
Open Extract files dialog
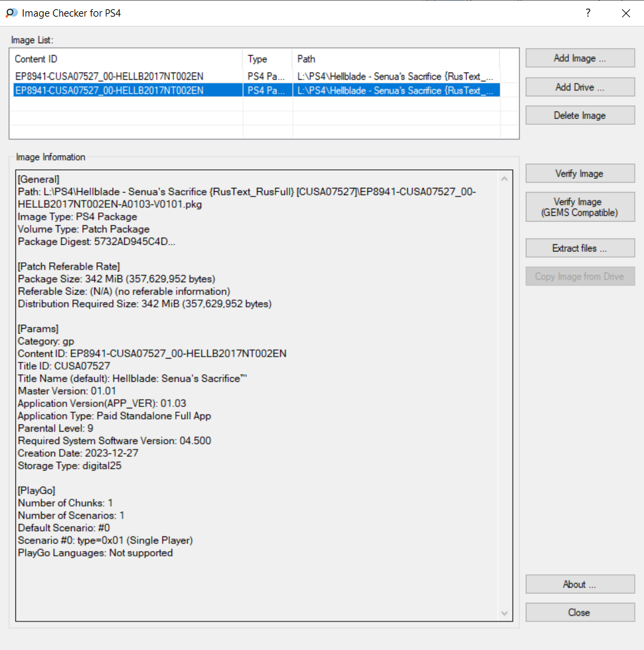(x=580, y=248)
